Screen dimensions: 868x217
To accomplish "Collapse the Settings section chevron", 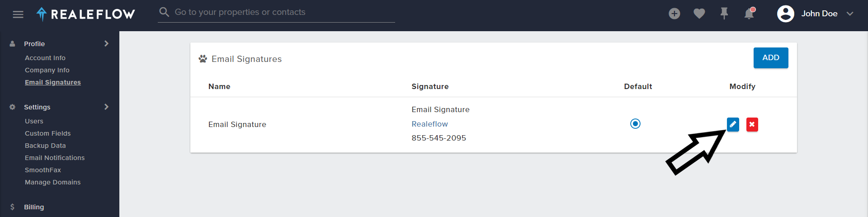I will (106, 107).
